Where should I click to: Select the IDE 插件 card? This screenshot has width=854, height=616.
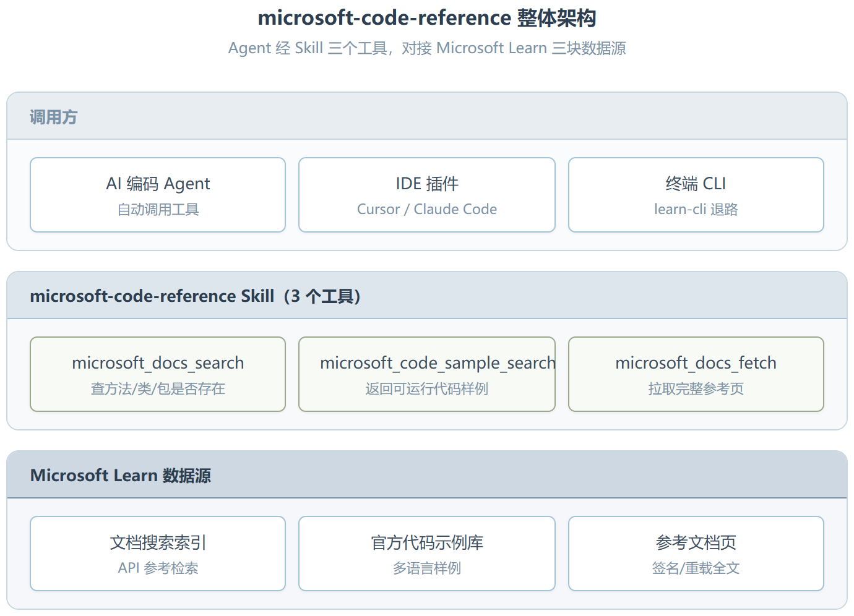tap(427, 195)
